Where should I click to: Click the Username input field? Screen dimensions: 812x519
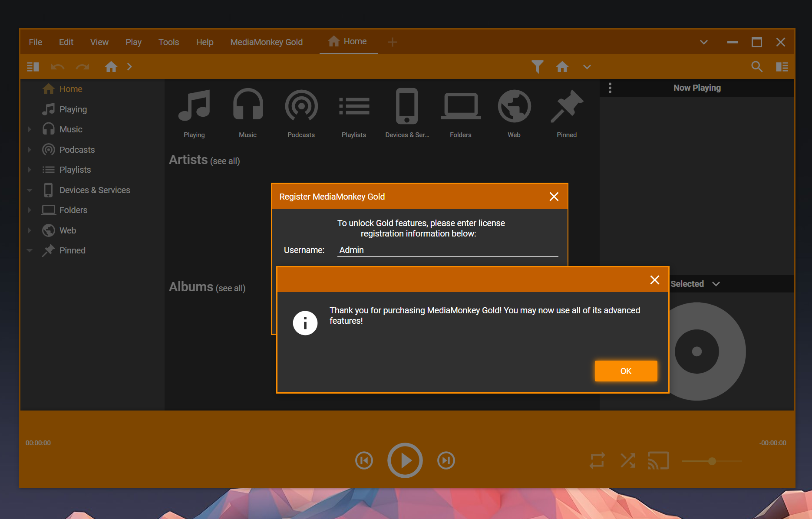448,250
